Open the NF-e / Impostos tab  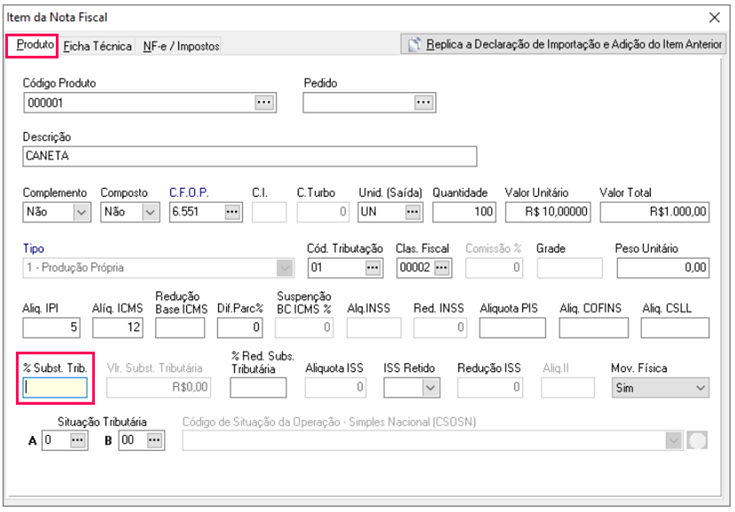(180, 46)
